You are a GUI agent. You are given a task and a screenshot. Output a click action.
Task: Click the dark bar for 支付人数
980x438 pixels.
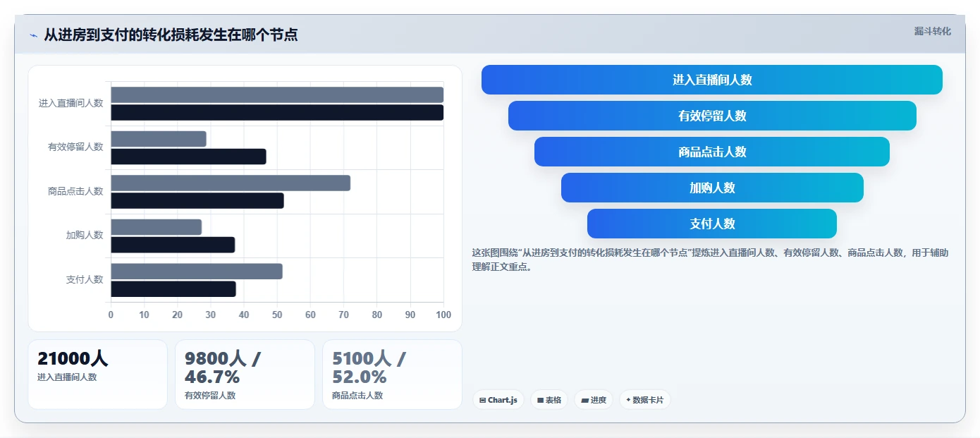point(173,289)
